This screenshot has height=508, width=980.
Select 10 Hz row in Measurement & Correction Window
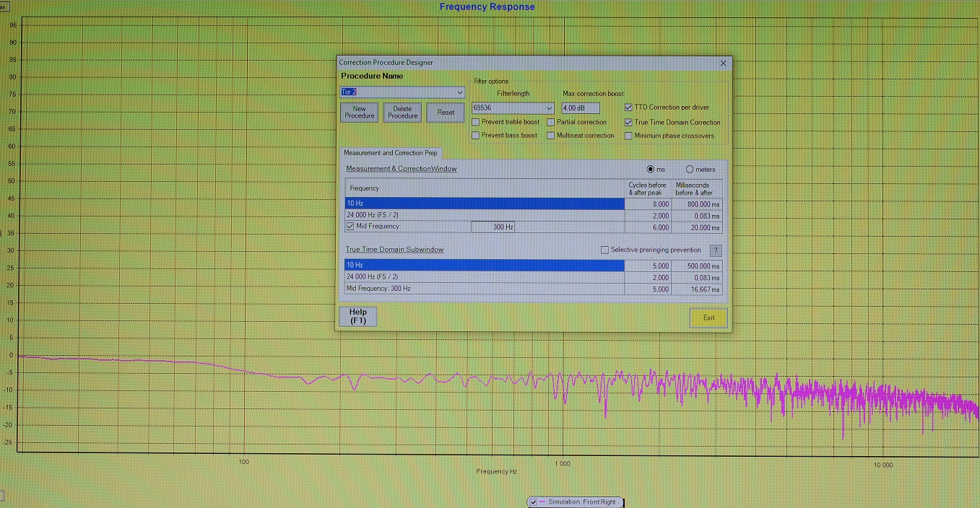485,203
